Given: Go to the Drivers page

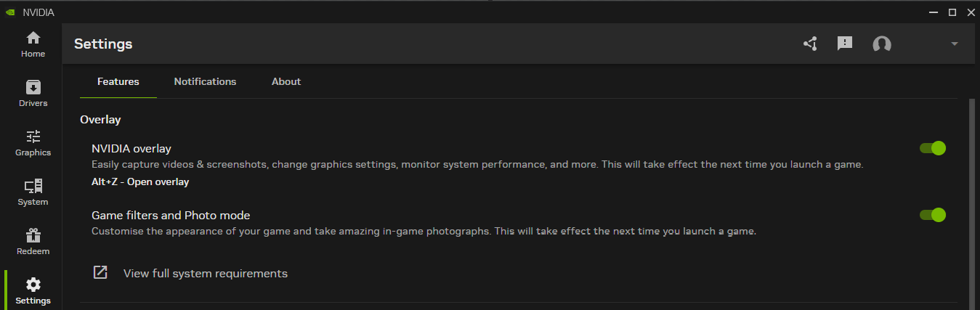Looking at the screenshot, I should pos(33,93).
